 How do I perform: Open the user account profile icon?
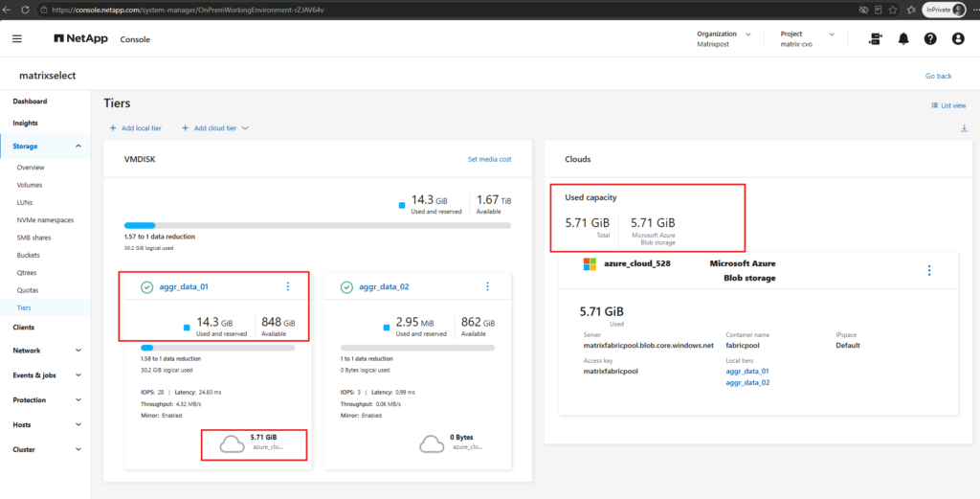click(x=958, y=38)
